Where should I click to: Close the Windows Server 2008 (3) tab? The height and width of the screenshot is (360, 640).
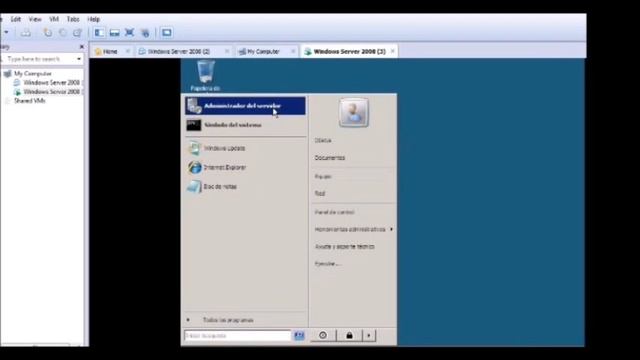point(393,51)
